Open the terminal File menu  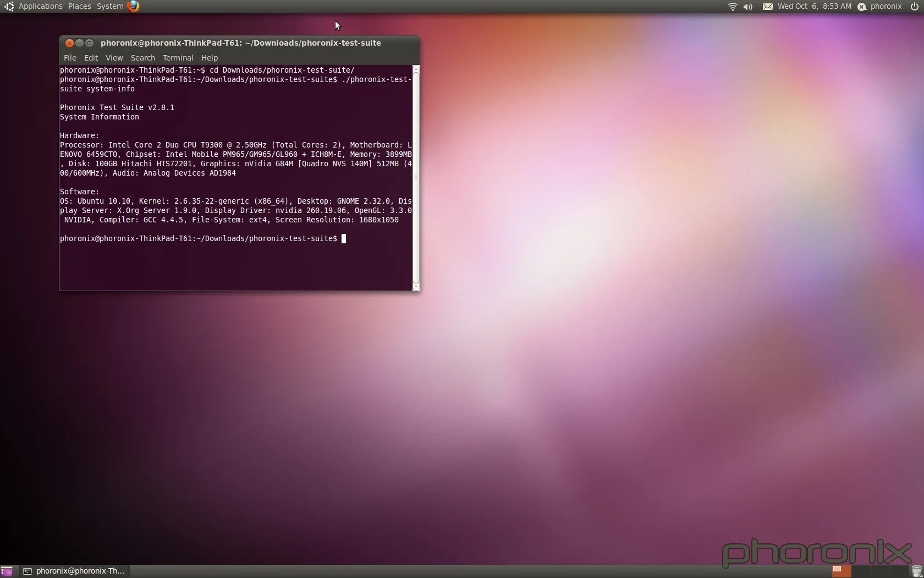[70, 58]
